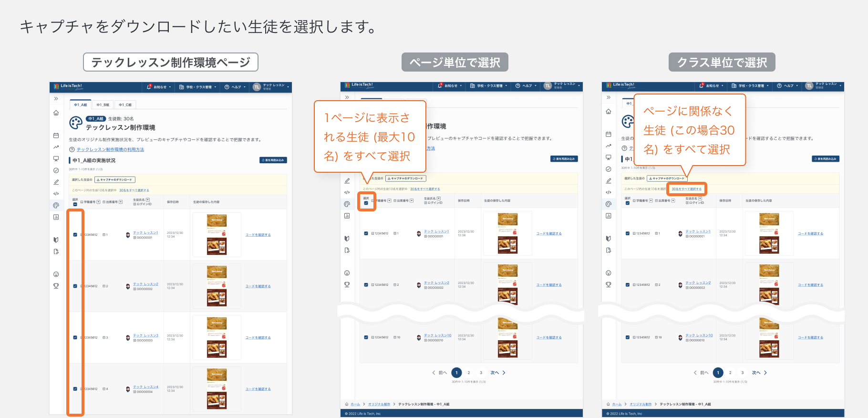Click home icon in right screenshot sidebar

pos(608,111)
